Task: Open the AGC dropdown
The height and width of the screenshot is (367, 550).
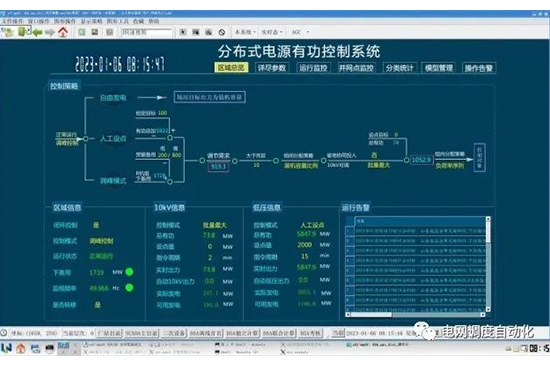Action: 300,32
